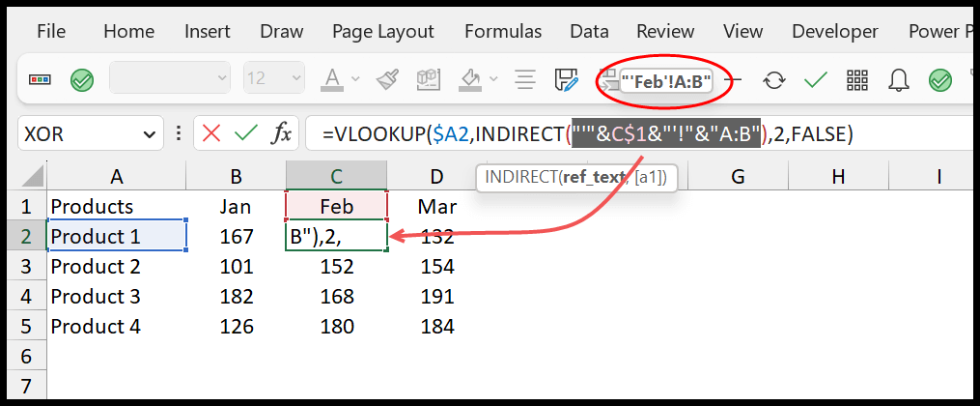Click the bell notification icon
This screenshot has height=406, width=980.
click(x=899, y=80)
